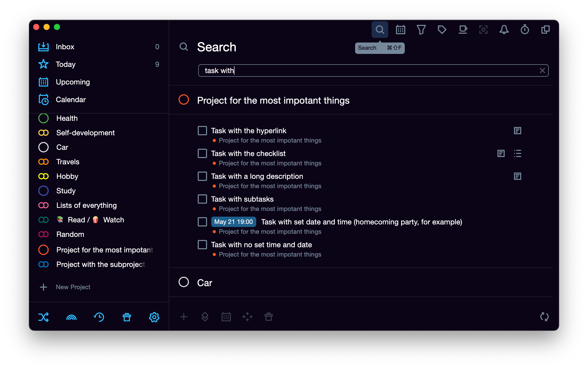
Task: Go to Today in sidebar
Action: [x=65, y=64]
